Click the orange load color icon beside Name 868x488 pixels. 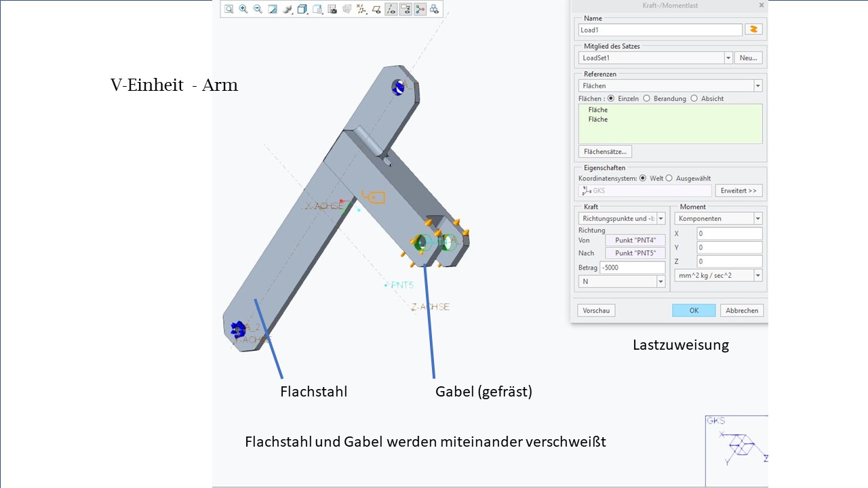[753, 30]
